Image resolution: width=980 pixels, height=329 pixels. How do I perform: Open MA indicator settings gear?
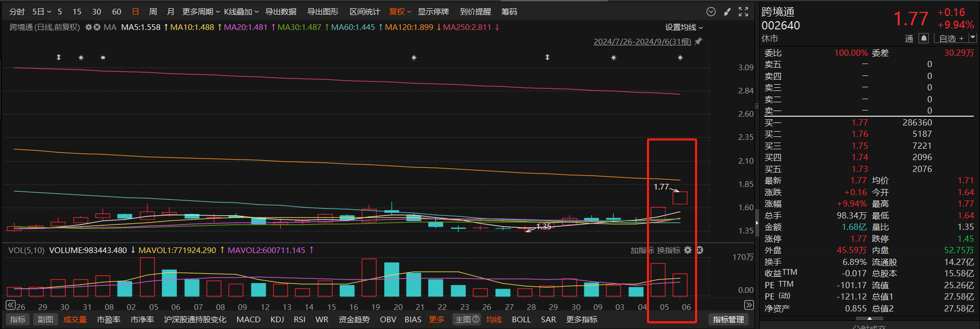[88, 27]
